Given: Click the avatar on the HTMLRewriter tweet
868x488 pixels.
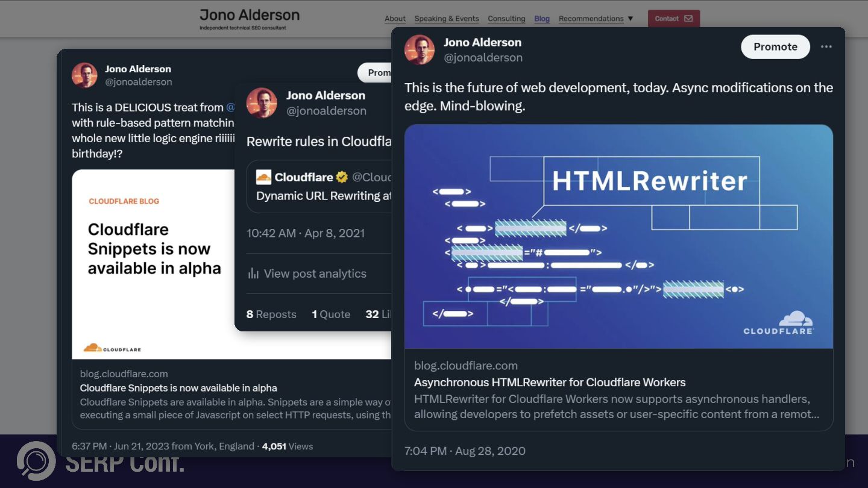Looking at the screenshot, I should pyautogui.click(x=420, y=49).
